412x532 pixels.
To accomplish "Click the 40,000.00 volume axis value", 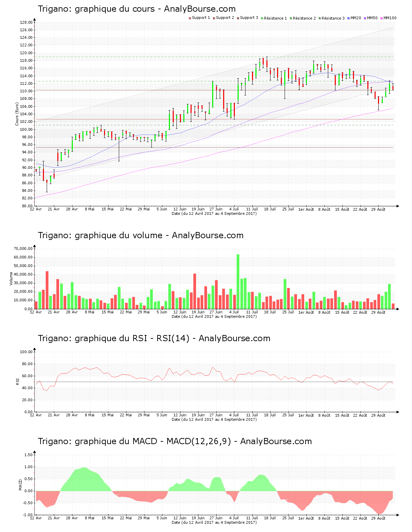I will point(23,275).
